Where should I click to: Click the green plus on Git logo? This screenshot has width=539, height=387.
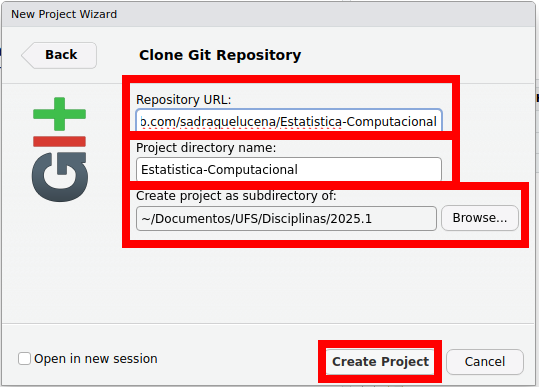[x=59, y=114]
